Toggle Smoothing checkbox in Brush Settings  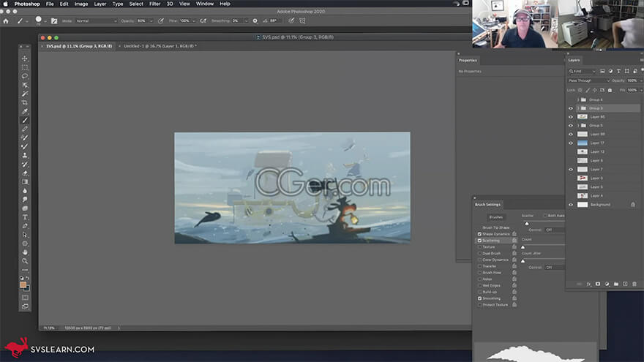479,298
